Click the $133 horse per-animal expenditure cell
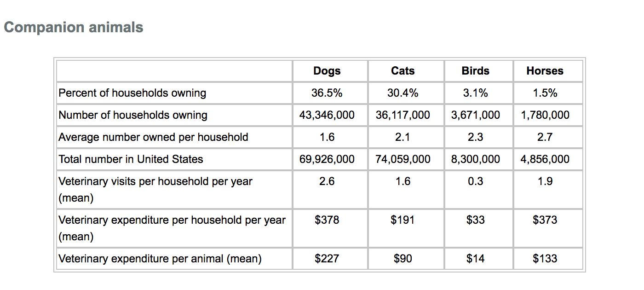 click(545, 259)
